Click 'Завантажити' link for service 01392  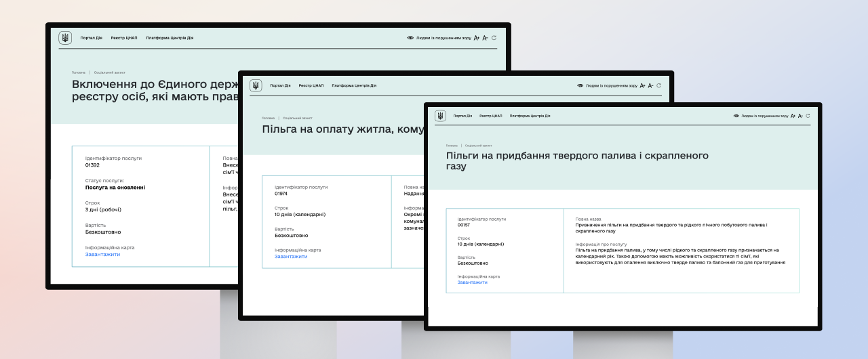102,254
